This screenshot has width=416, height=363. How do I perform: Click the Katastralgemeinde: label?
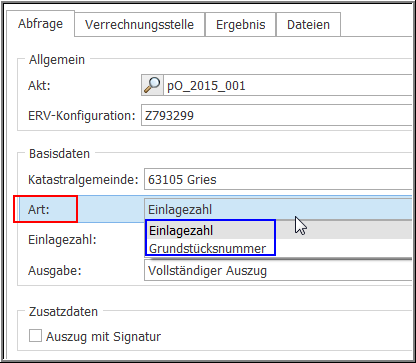(83, 180)
